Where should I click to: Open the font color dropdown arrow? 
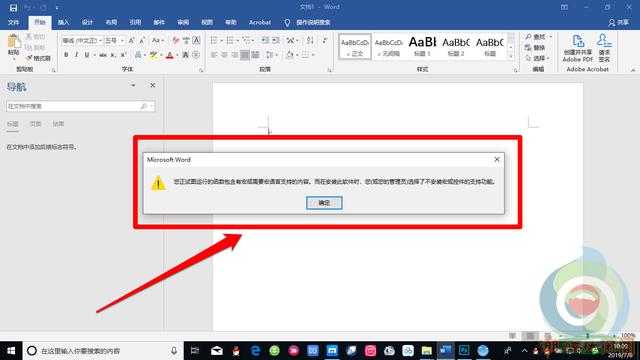pos(177,55)
